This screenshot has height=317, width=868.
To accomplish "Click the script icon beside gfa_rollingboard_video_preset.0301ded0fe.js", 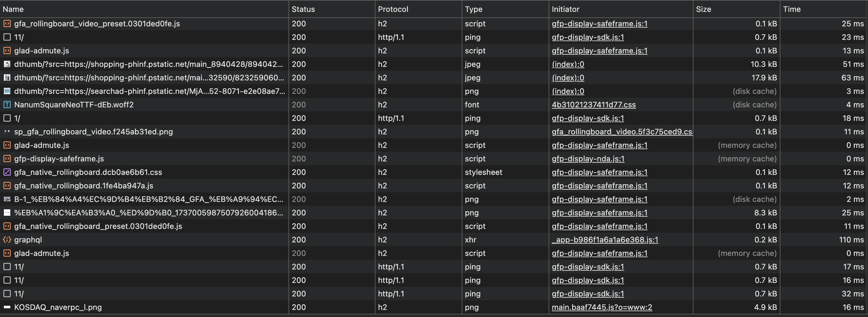I will tap(7, 23).
